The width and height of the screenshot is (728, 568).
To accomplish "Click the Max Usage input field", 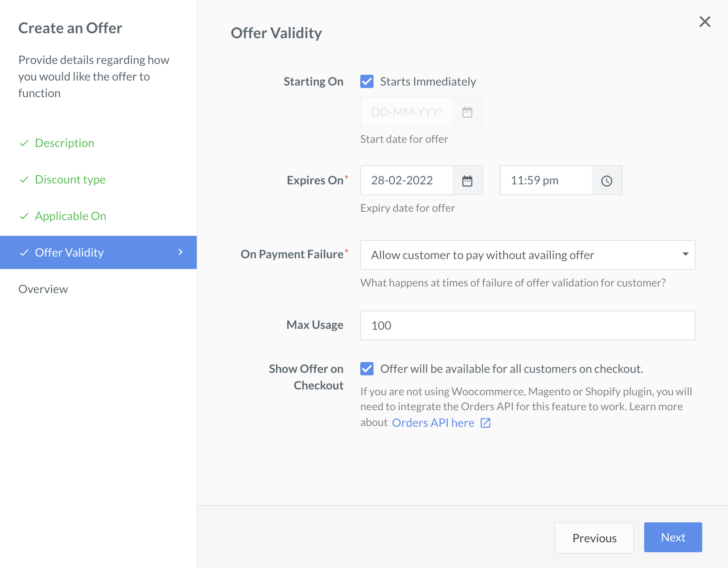I will [x=528, y=326].
